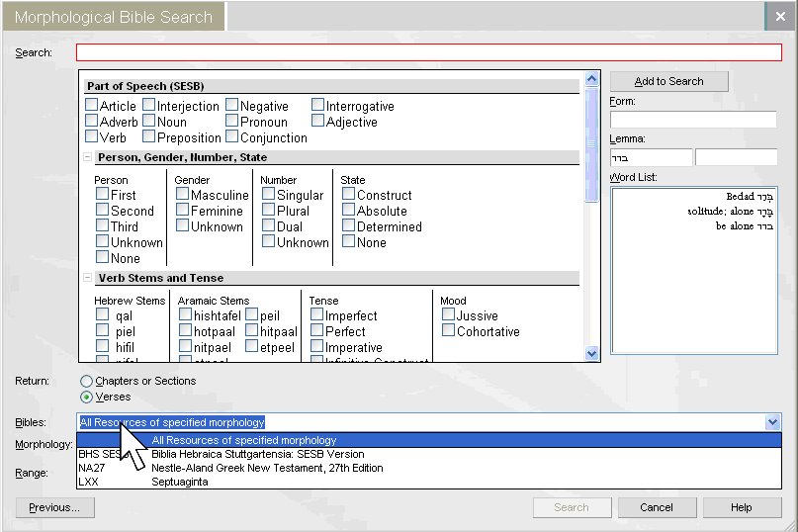This screenshot has height=532, width=798.
Task: Check Construct under State
Action: click(x=349, y=194)
